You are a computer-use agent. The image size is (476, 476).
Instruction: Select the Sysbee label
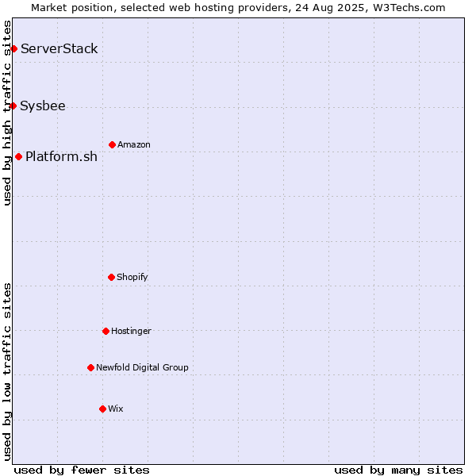coord(43,106)
